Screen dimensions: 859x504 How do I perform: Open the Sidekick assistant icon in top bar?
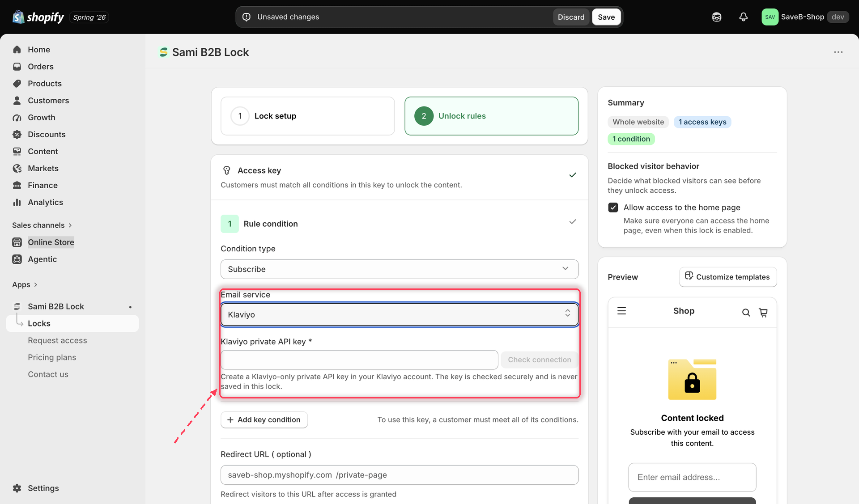pos(717,17)
